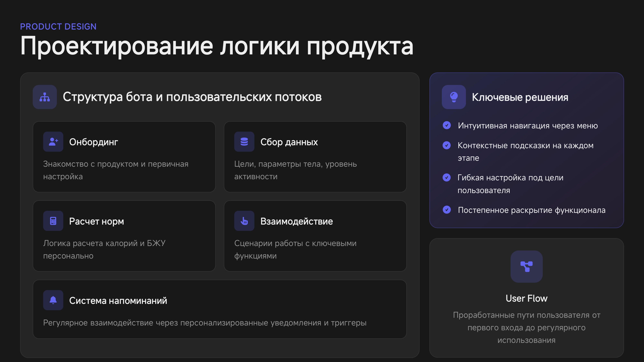Click the User Flow diagram icon
Screen dimensions: 644x362
tap(526, 267)
